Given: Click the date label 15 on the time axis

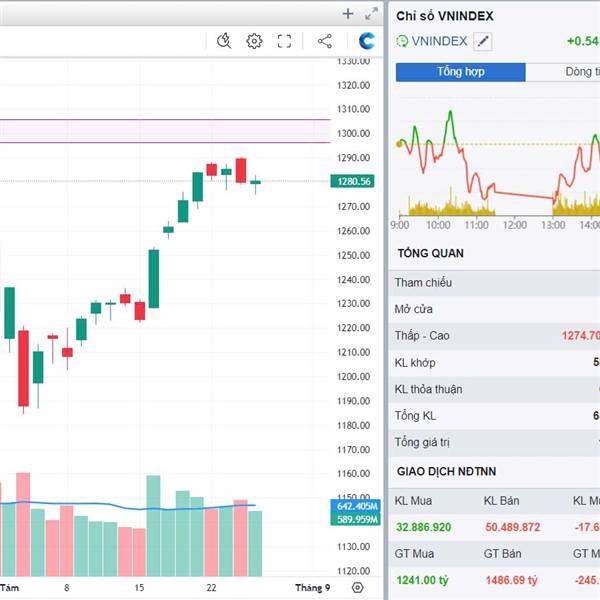Looking at the screenshot, I should click(139, 588).
